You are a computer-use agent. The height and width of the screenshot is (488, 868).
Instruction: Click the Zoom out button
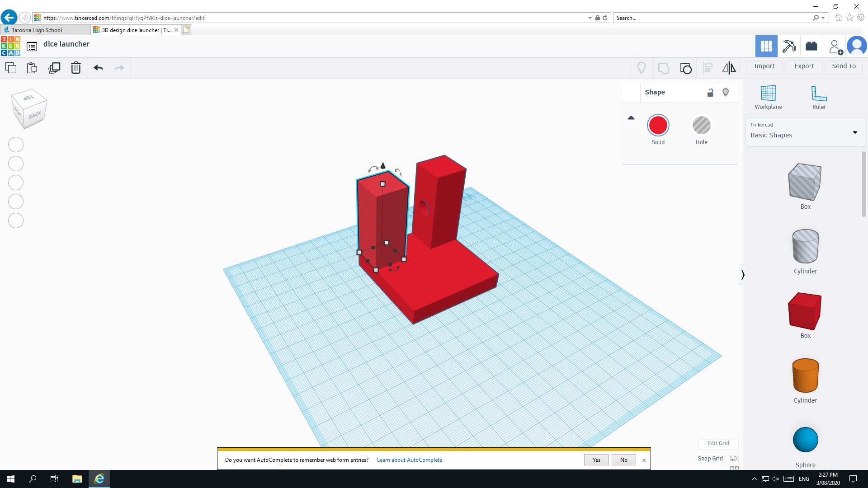(x=16, y=202)
